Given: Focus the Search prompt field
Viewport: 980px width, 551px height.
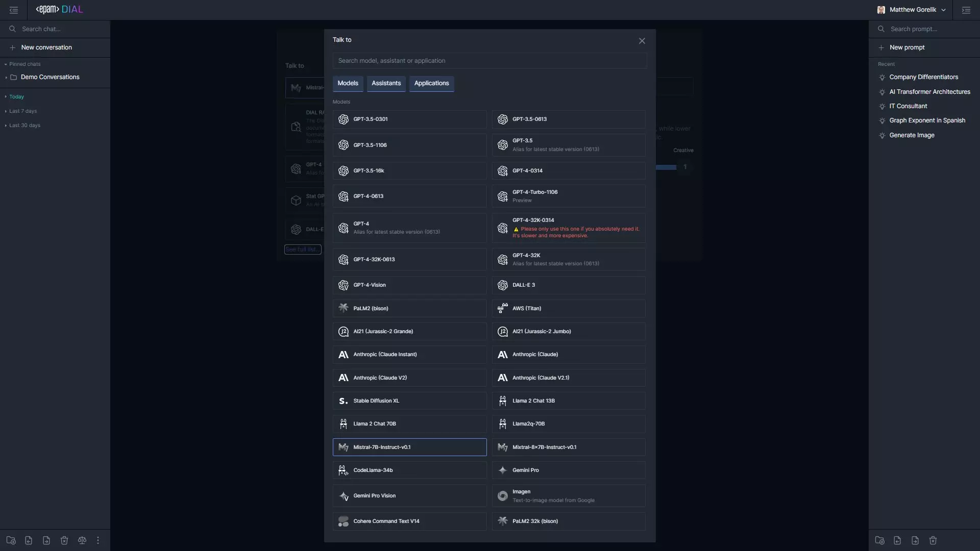Looking at the screenshot, I should point(924,29).
